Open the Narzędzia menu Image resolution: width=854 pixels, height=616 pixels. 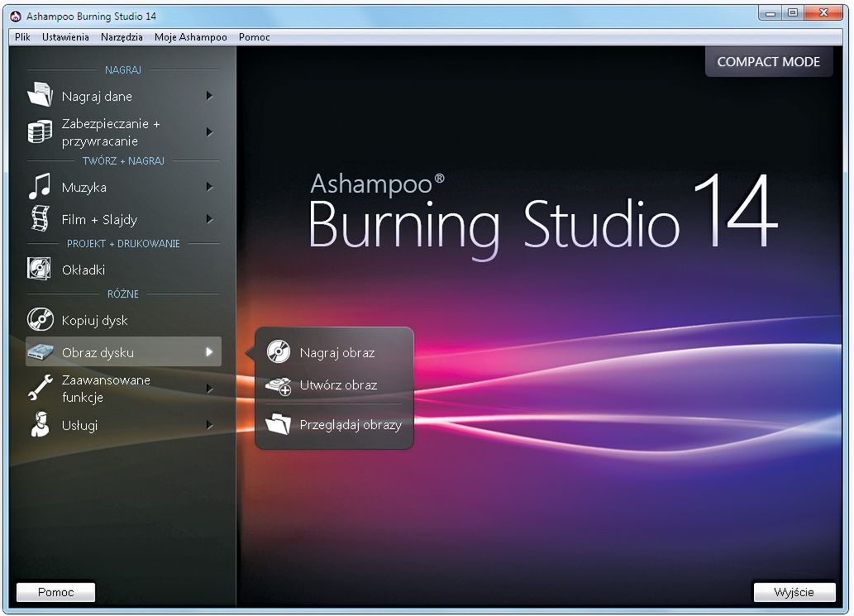122,36
